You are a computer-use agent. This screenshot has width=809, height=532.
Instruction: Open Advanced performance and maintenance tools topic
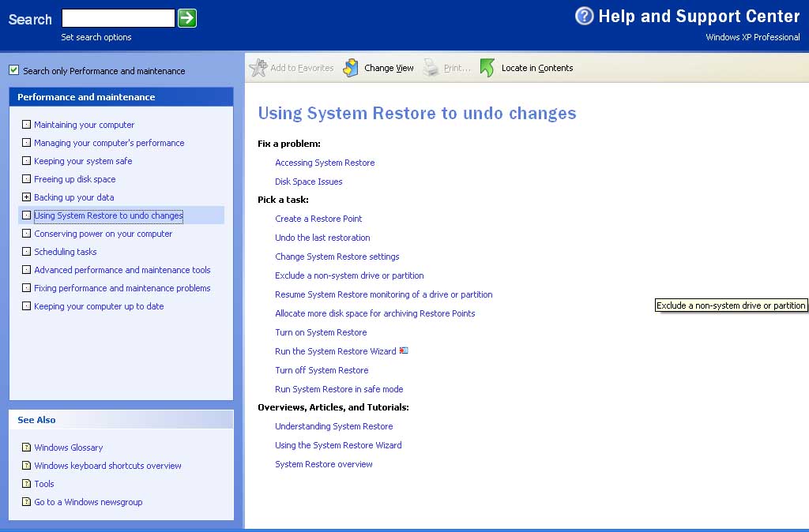(x=122, y=270)
